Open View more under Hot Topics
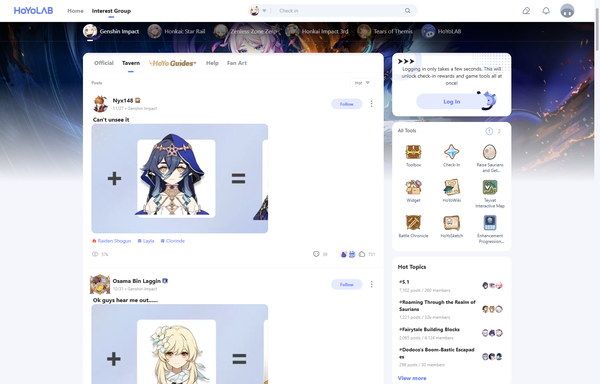This screenshot has width=600, height=384. (412, 378)
